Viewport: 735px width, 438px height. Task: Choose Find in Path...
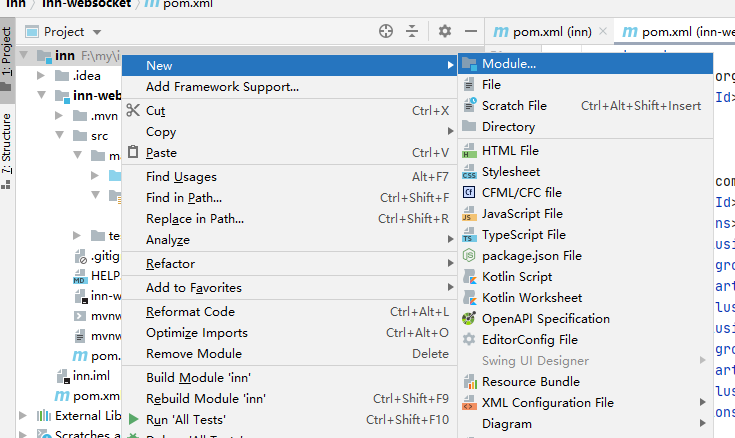(289, 198)
